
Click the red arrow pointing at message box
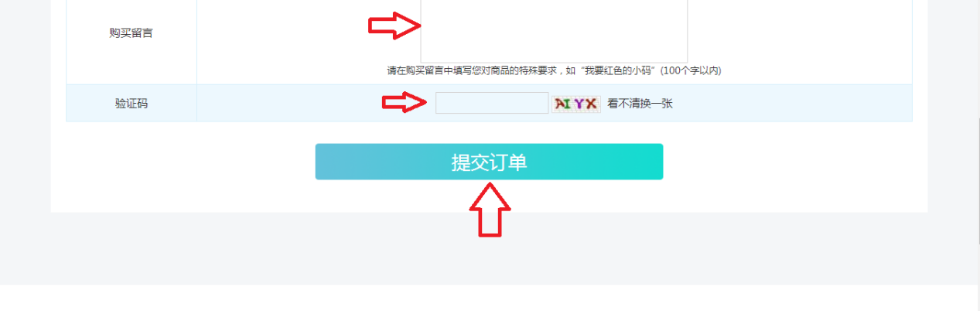pos(394,26)
